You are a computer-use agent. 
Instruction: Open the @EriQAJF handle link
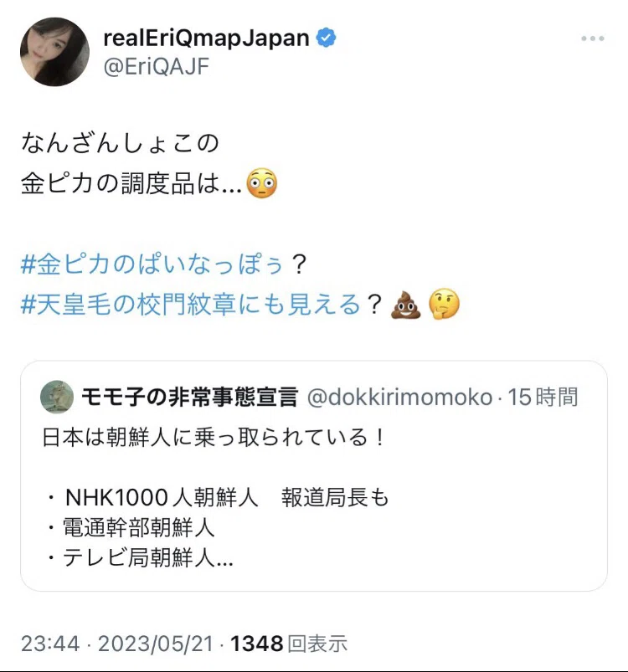click(x=156, y=66)
